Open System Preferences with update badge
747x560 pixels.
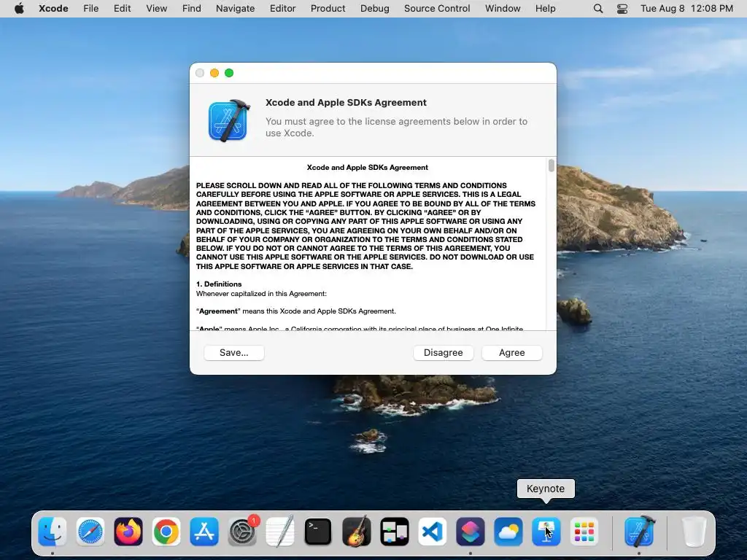tap(242, 532)
